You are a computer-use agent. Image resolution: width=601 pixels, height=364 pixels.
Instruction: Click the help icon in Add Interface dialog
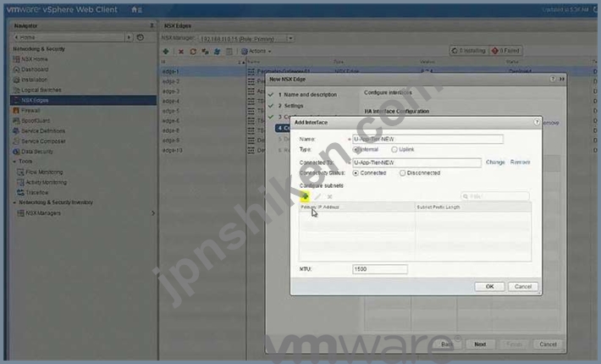pos(537,122)
